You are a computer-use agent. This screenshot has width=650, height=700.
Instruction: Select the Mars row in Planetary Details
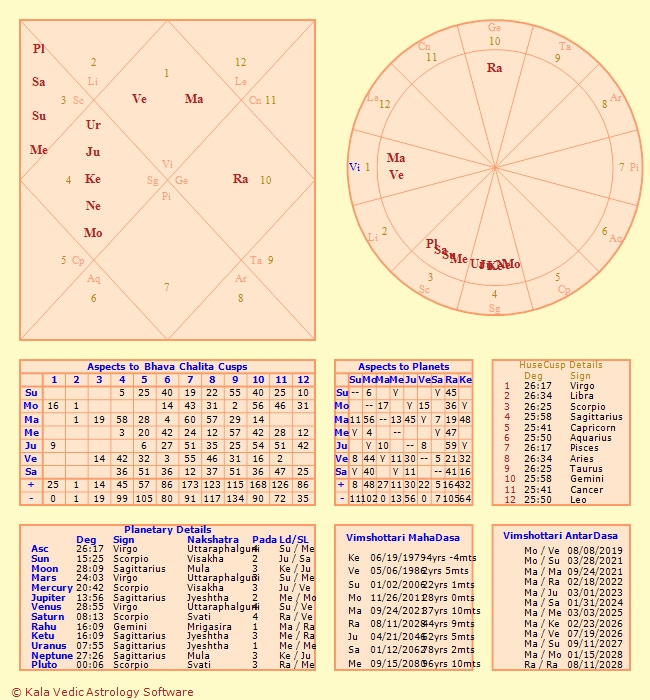[x=172, y=578]
